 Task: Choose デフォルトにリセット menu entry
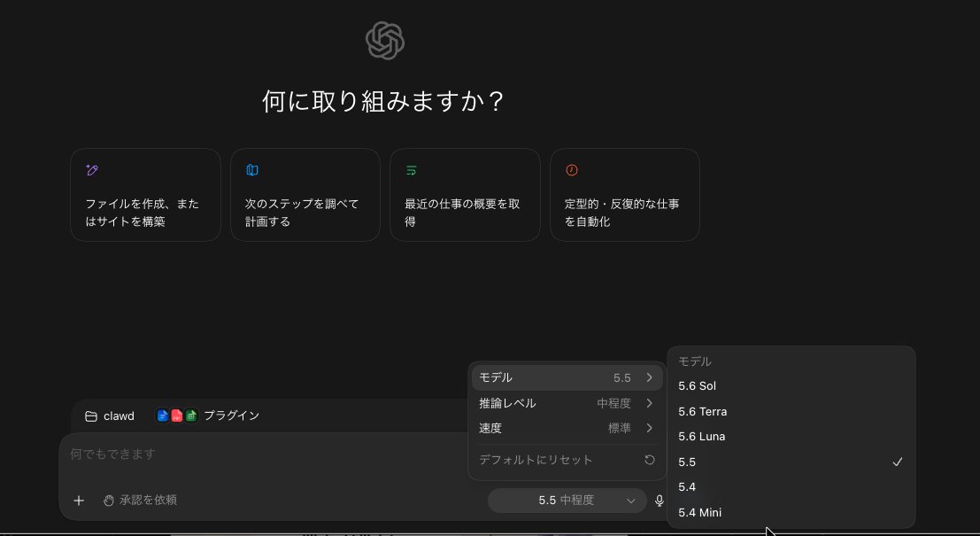click(x=567, y=460)
